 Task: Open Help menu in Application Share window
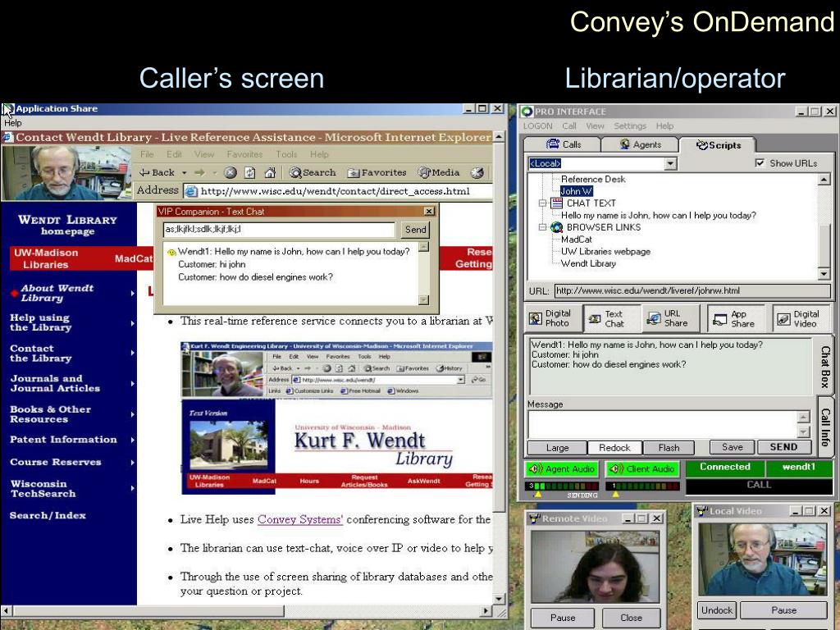tap(13, 123)
